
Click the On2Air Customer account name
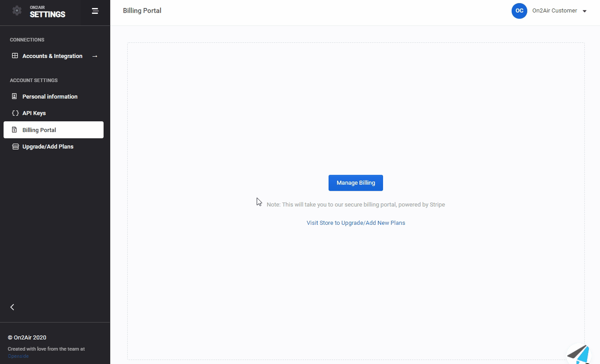(554, 11)
